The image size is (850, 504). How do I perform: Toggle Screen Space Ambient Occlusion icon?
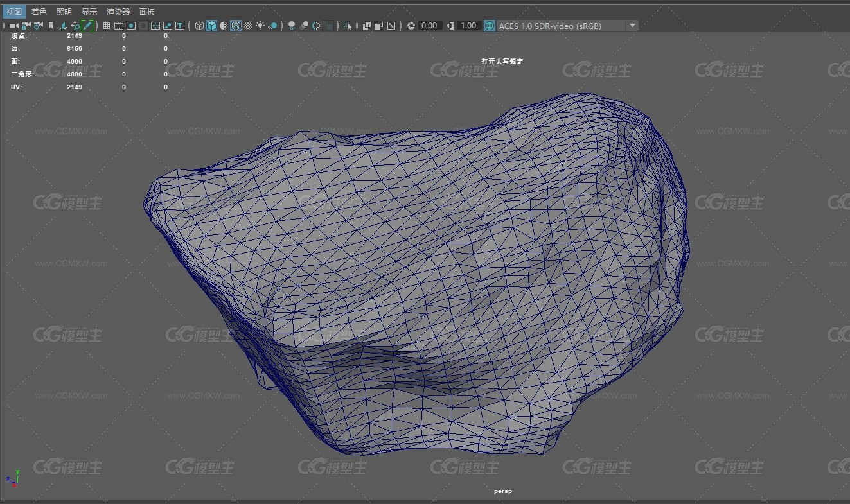coord(292,26)
